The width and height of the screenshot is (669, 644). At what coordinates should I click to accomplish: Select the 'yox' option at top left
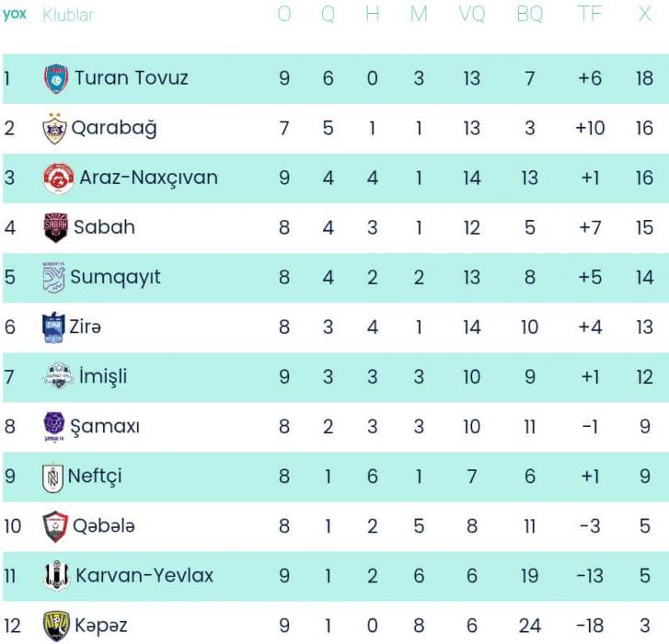pos(15,15)
